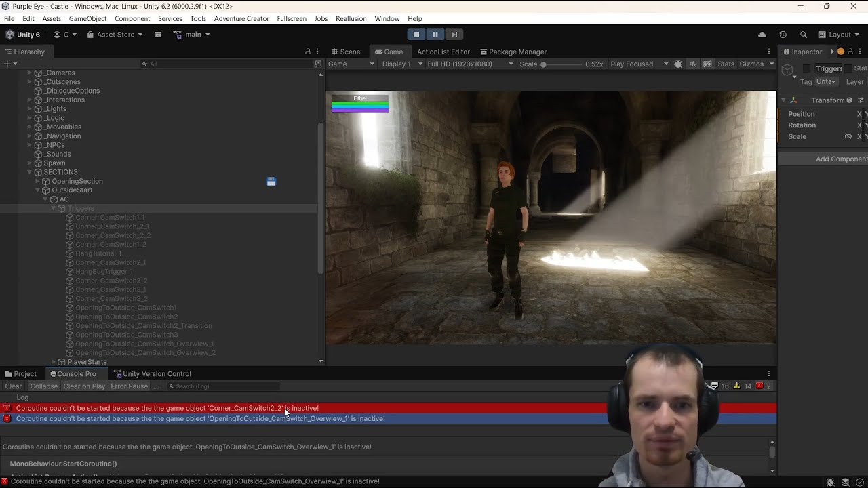Toggle Clear on Play in console
The height and width of the screenshot is (488, 868).
click(x=84, y=386)
